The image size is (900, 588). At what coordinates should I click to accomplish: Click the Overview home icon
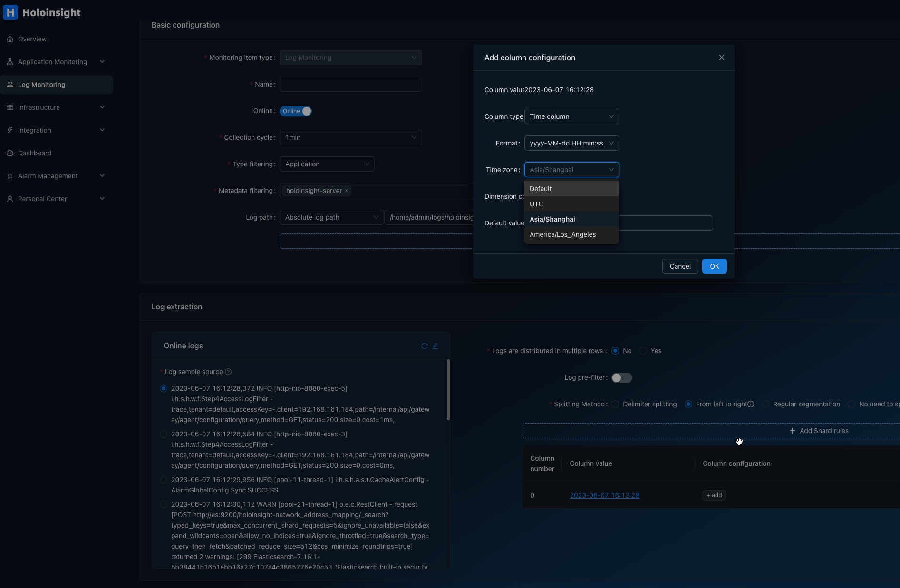pos(10,39)
